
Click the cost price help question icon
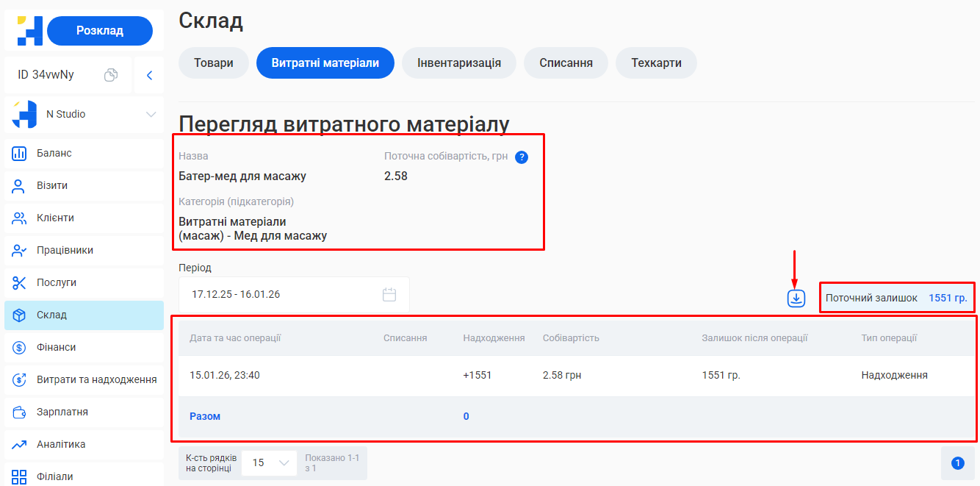522,157
